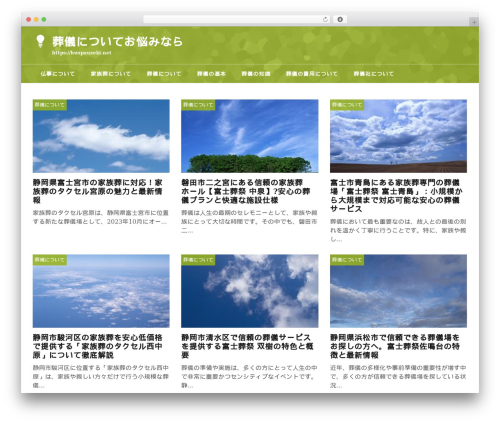Open the site title 葬儀についてお悩みなら
Image resolution: width=500 pixels, height=423 pixels.
click(117, 41)
